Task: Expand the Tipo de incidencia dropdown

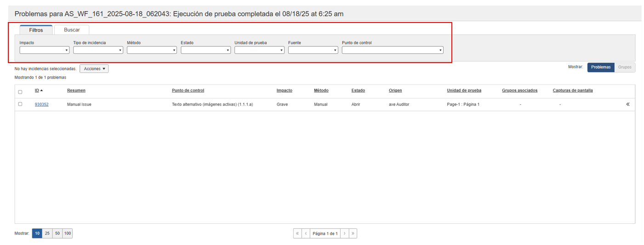Action: (98, 50)
